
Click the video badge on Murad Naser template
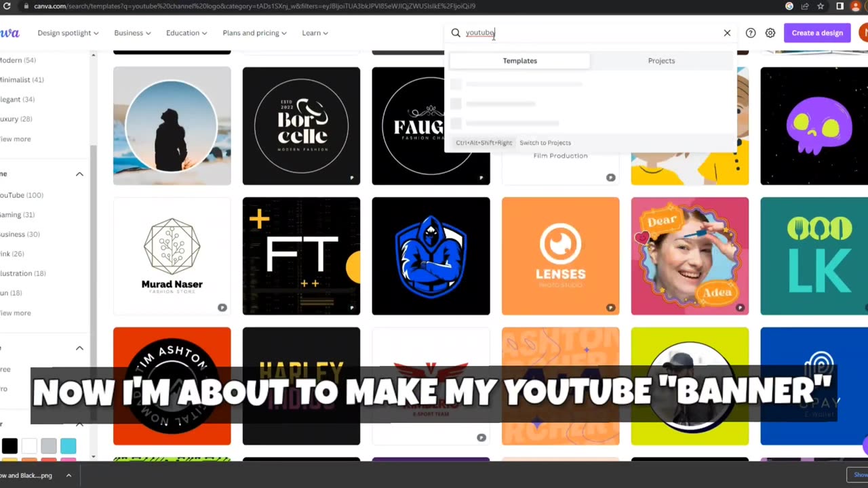pyautogui.click(x=222, y=308)
